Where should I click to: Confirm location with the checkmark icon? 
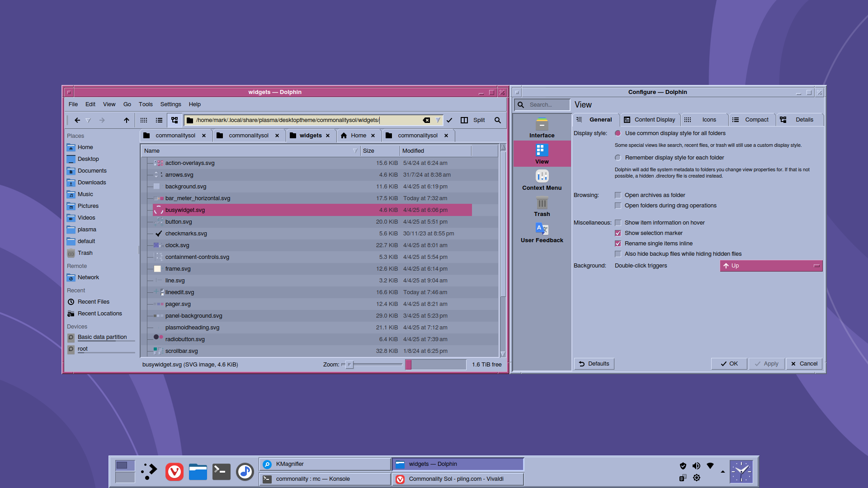[449, 120]
